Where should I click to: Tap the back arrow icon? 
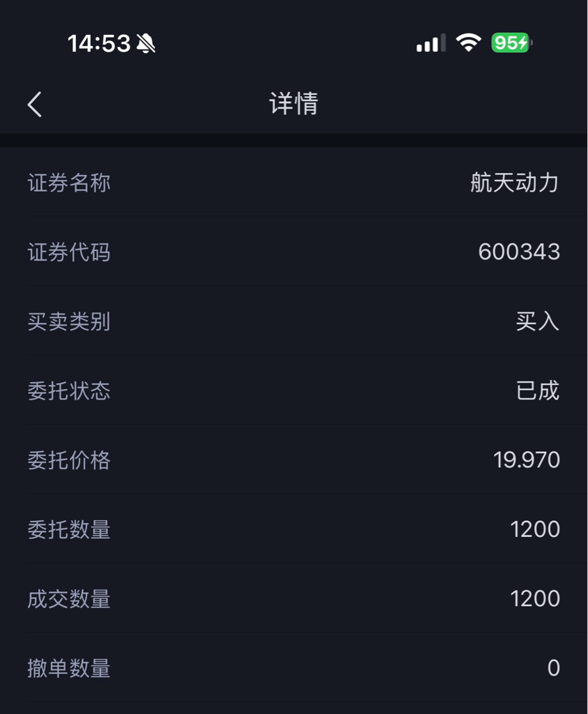coord(35,105)
